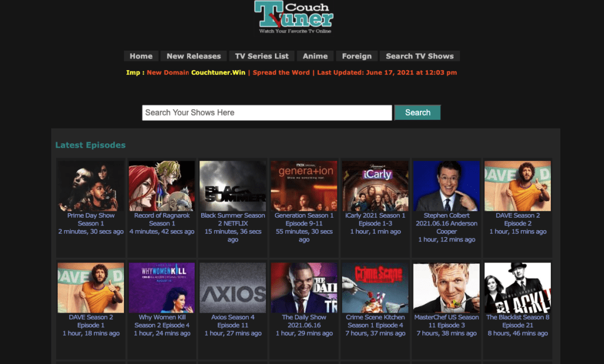Click DAVE Season 2 Episode 2 title

(x=518, y=219)
